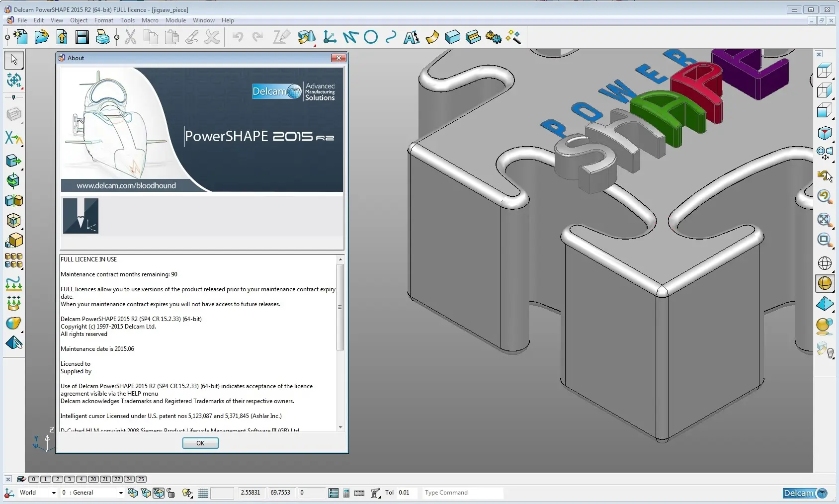Click the Z coordinate field showing 0
The image size is (839, 504).
311,493
